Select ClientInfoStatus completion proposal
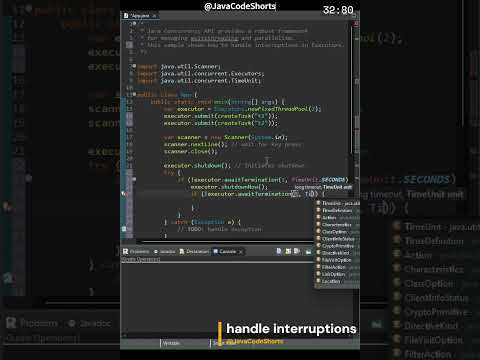 click(337, 239)
